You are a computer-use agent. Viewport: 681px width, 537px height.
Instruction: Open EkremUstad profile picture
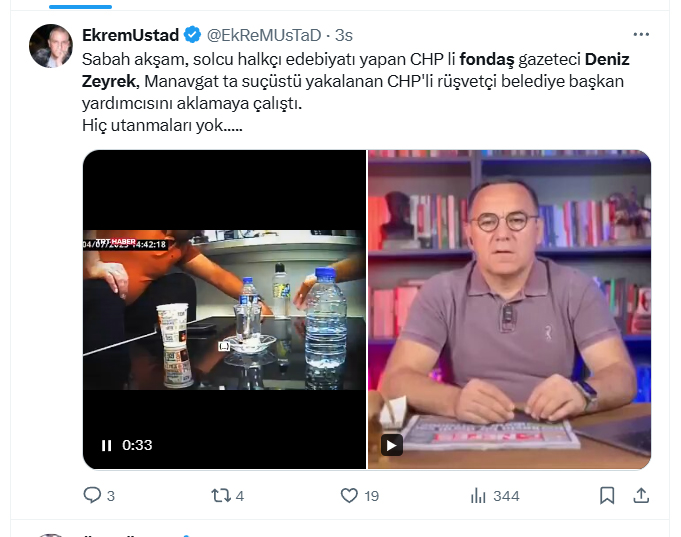[x=51, y=46]
